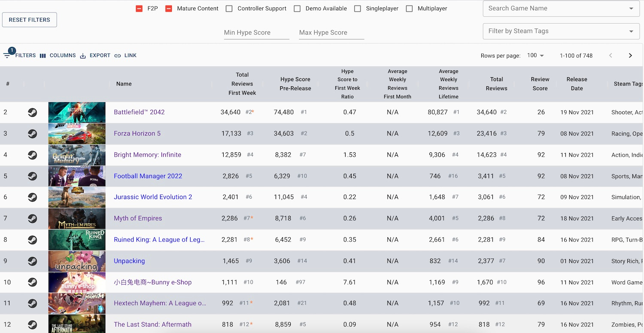644x333 pixels.
Task: Toggle the F2P filter checkbox
Action: pos(139,9)
